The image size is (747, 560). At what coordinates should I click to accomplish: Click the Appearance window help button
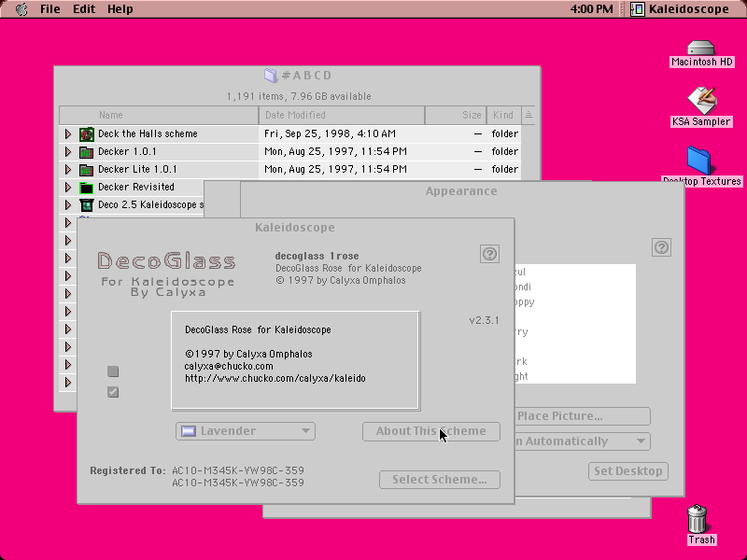[x=661, y=247]
